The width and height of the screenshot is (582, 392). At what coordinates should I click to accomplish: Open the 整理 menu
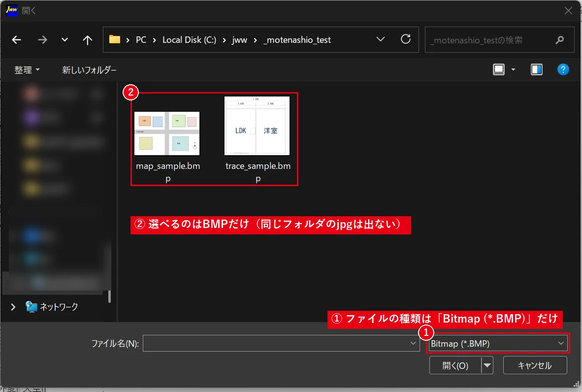pos(27,70)
